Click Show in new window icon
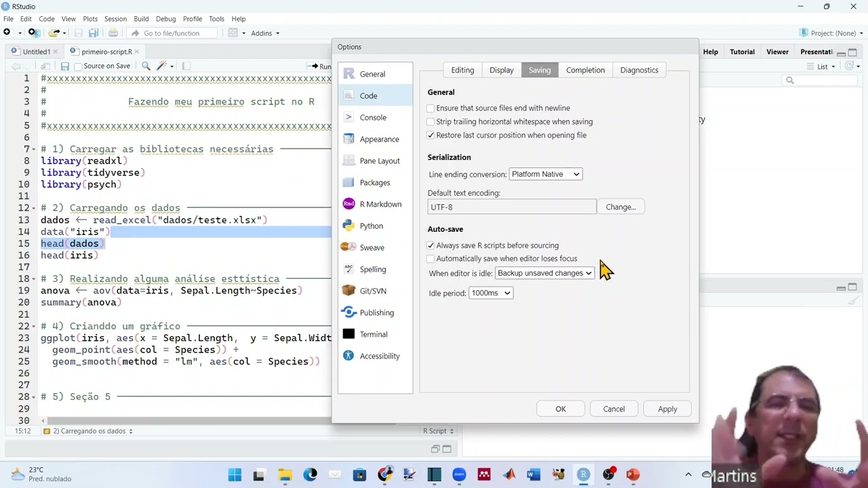The image size is (868, 488). [45, 66]
